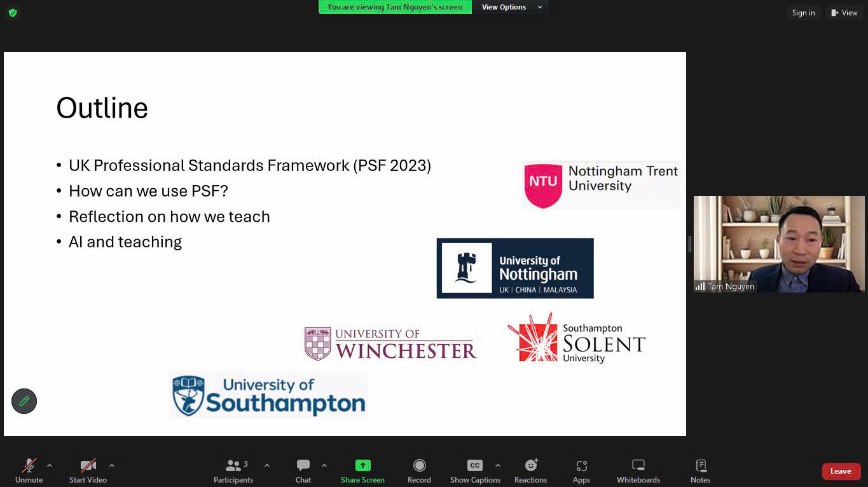Screen dimensions: 868x487
Task: Open the audio options arrow beside Unmute
Action: click(50, 465)
